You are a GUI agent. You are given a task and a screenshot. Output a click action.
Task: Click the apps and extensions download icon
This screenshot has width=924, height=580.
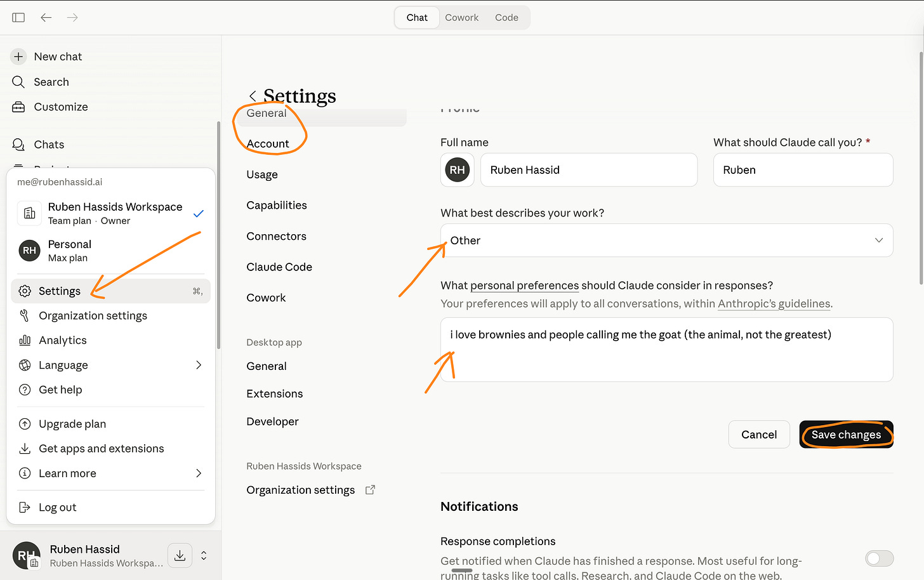(x=25, y=449)
